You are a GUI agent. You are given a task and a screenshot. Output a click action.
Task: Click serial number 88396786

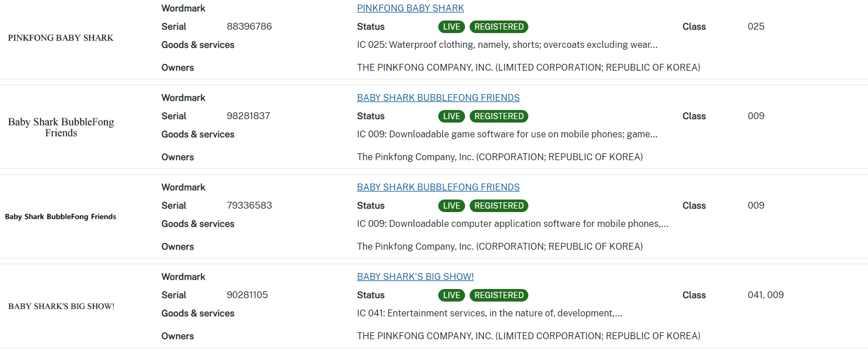(x=249, y=27)
